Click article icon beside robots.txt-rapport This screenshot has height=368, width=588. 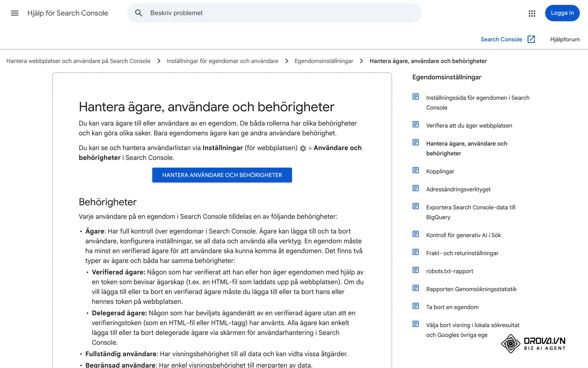[x=416, y=270]
